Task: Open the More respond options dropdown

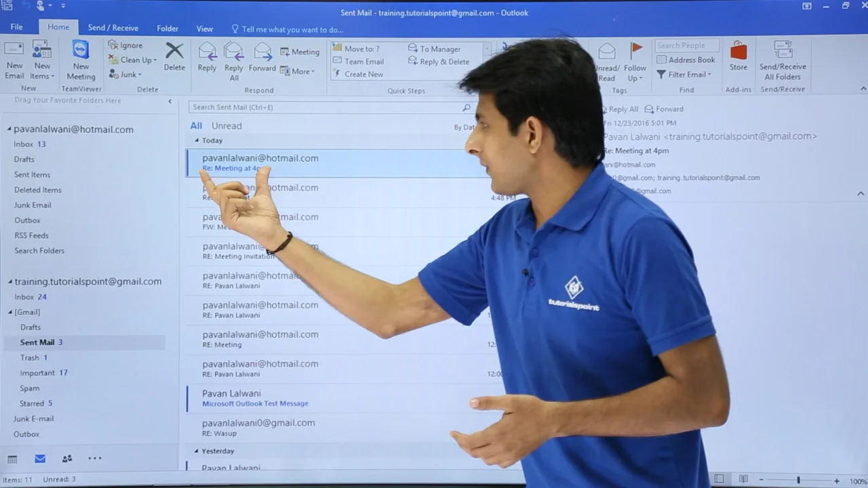Action: (x=298, y=71)
